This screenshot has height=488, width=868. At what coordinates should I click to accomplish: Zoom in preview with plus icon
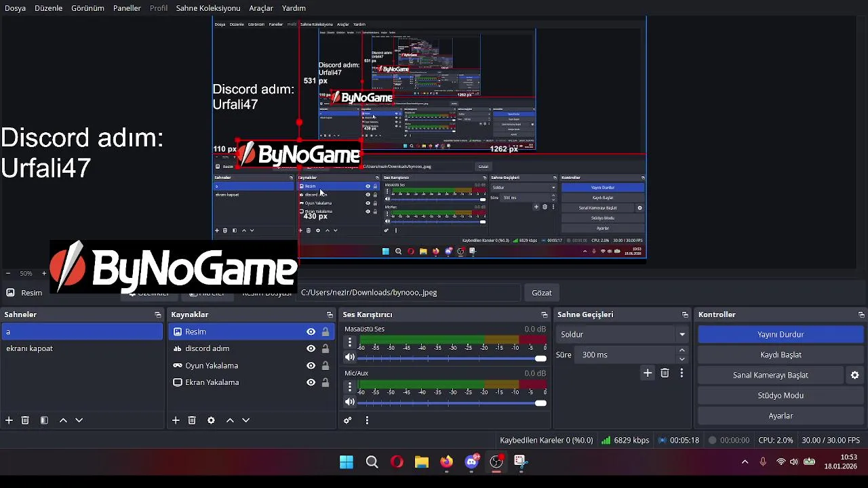(44, 273)
